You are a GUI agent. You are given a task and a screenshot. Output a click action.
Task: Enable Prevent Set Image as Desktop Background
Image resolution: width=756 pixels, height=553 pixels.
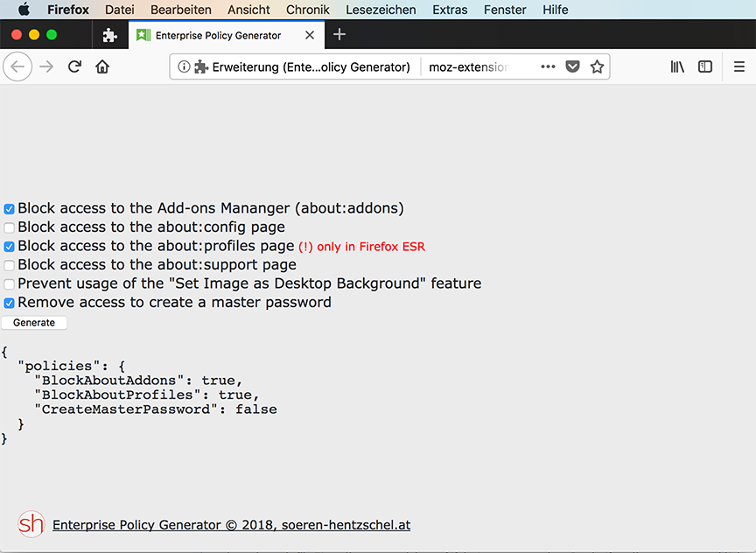coord(9,284)
